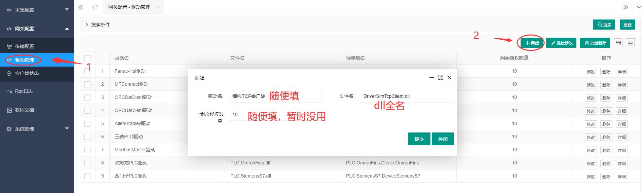
Task: Click 删除 in the AllenBradley驱动 row
Action: (606, 124)
